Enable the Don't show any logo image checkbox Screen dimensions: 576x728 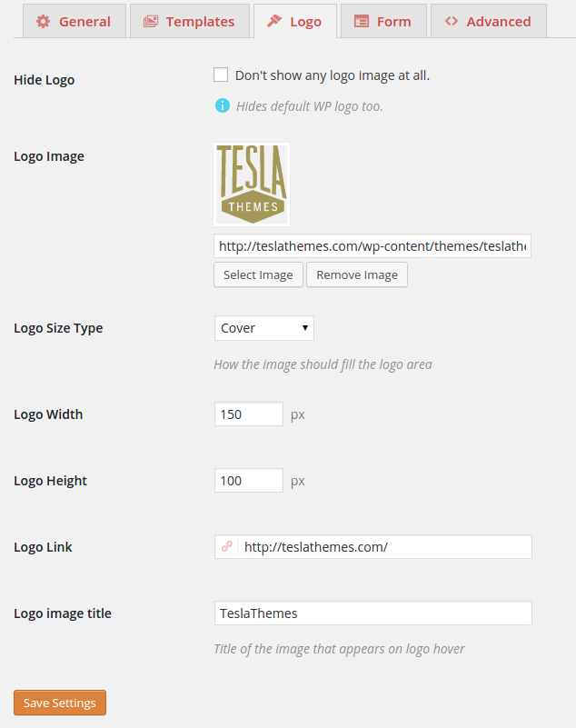coord(221,75)
